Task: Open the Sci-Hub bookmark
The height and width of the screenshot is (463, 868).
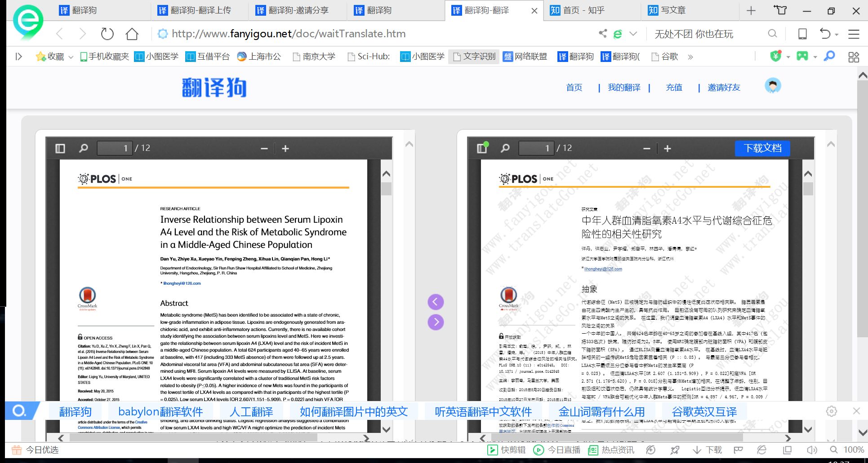Action: tap(369, 57)
